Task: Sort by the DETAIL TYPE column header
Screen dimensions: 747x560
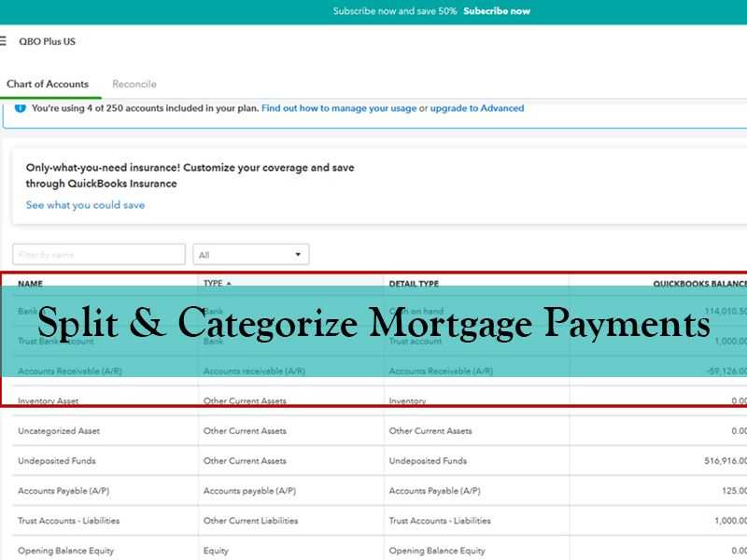Action: [414, 284]
